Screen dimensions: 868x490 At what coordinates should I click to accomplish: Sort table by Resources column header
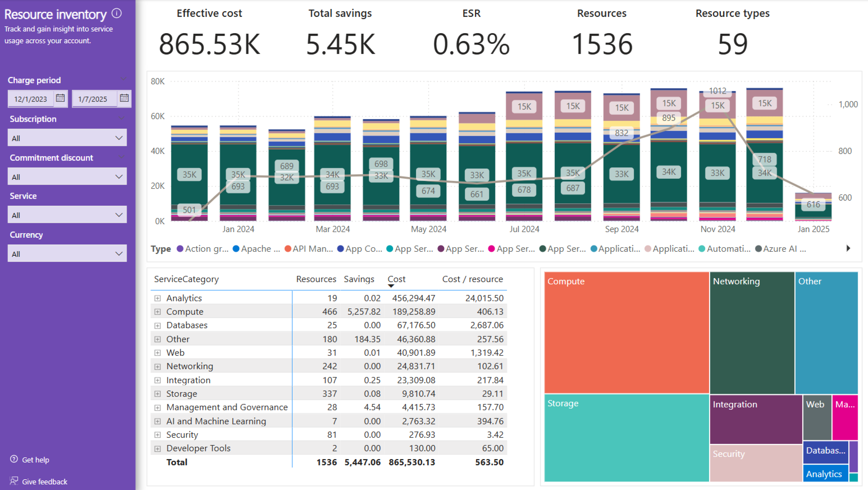(316, 279)
